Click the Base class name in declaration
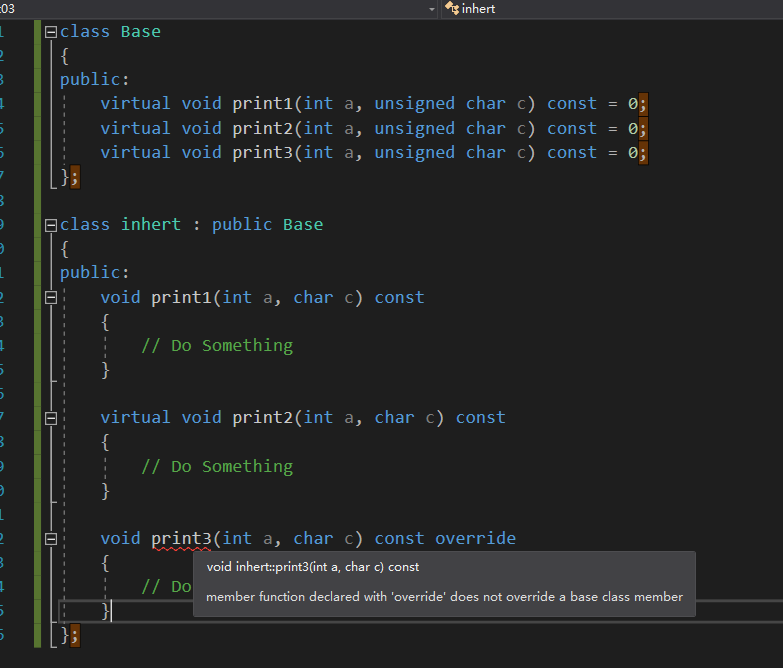The height and width of the screenshot is (668, 783). 141,31
